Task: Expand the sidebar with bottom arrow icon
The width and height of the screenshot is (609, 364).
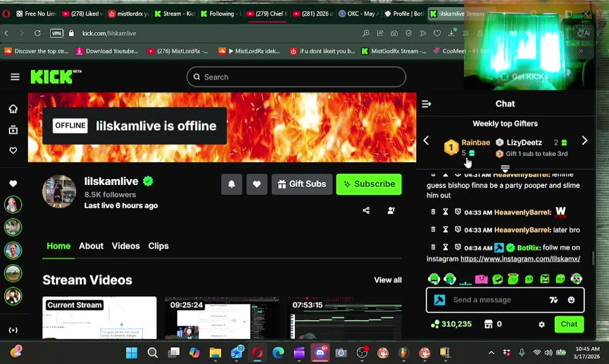Action: (x=13, y=330)
